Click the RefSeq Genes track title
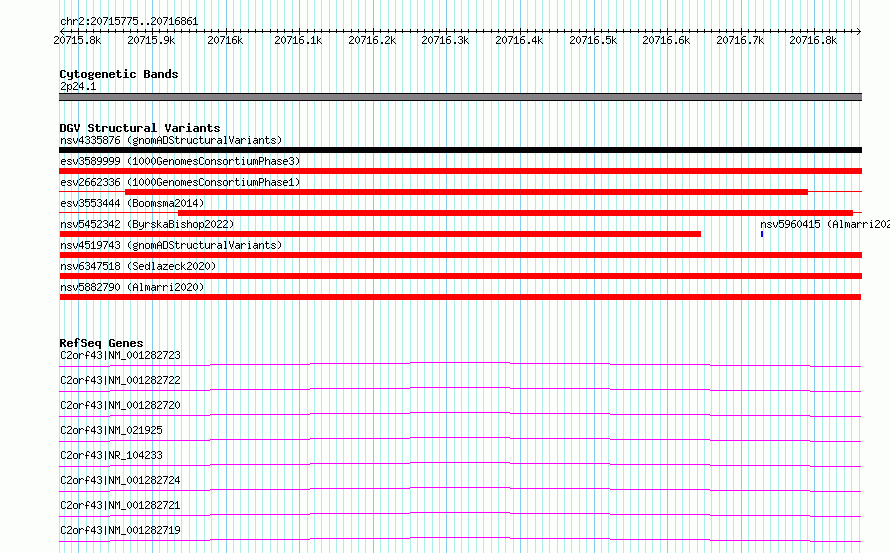 point(101,343)
